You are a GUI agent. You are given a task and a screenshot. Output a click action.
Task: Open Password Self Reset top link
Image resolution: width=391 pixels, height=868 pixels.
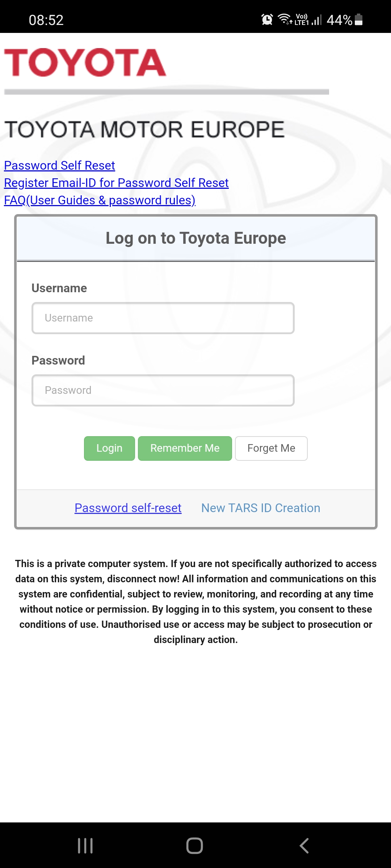[x=59, y=165]
